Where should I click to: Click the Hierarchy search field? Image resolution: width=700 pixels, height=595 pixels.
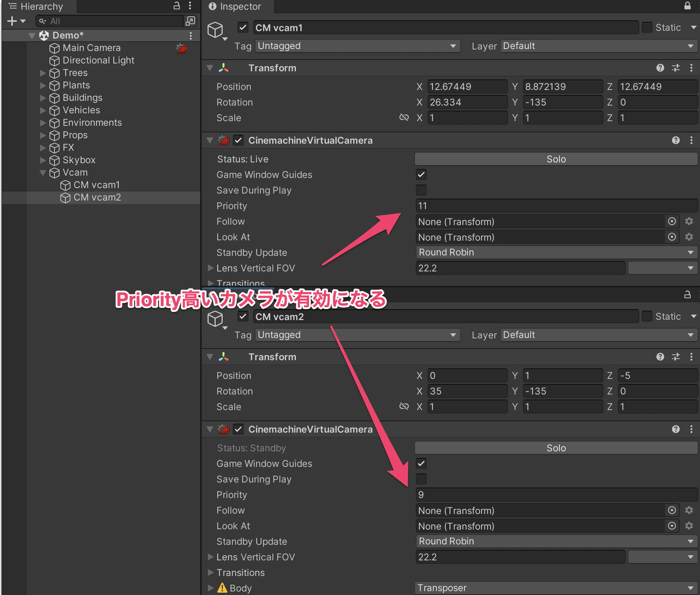point(110,21)
